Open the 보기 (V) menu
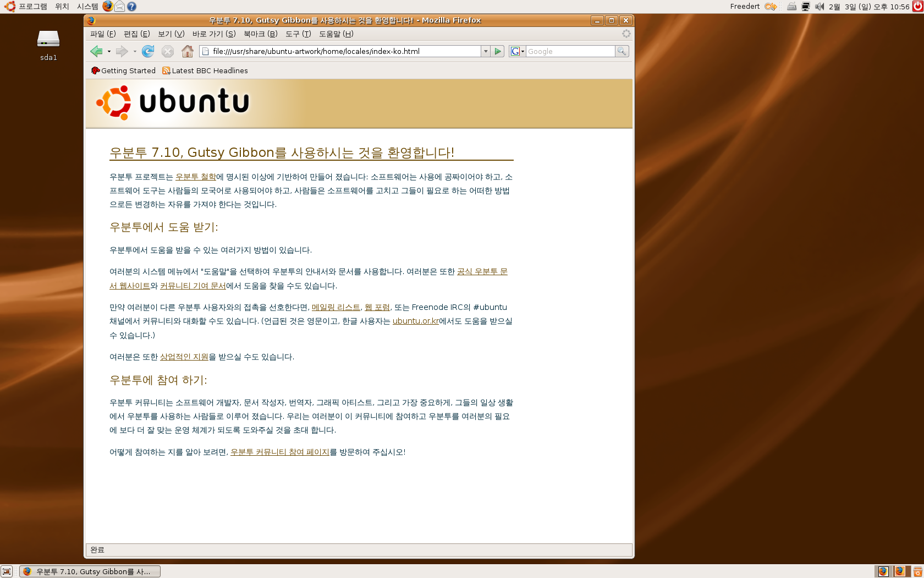The height and width of the screenshot is (578, 924). 171,34
